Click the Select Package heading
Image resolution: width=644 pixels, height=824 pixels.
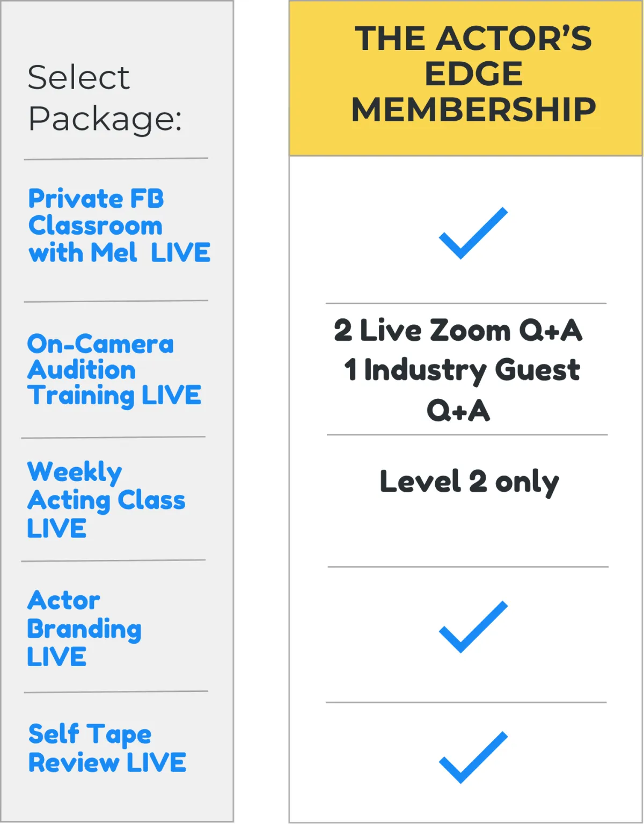coord(105,98)
